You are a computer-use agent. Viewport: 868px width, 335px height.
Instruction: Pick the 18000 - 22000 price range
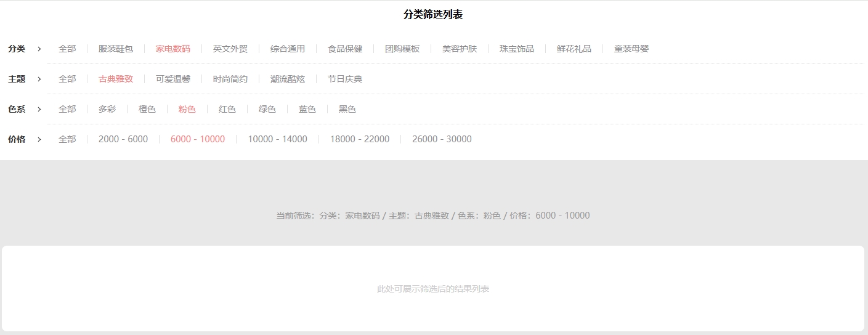pyautogui.click(x=360, y=139)
